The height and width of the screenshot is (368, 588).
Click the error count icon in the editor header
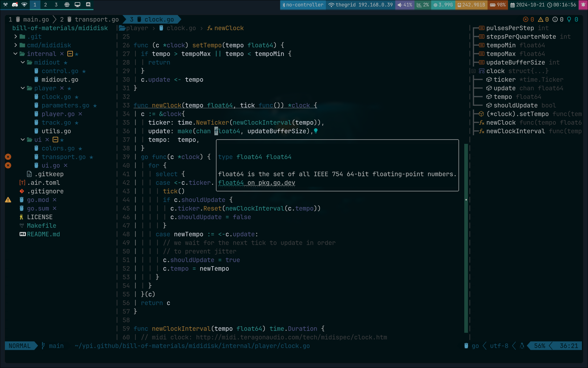[x=526, y=19]
